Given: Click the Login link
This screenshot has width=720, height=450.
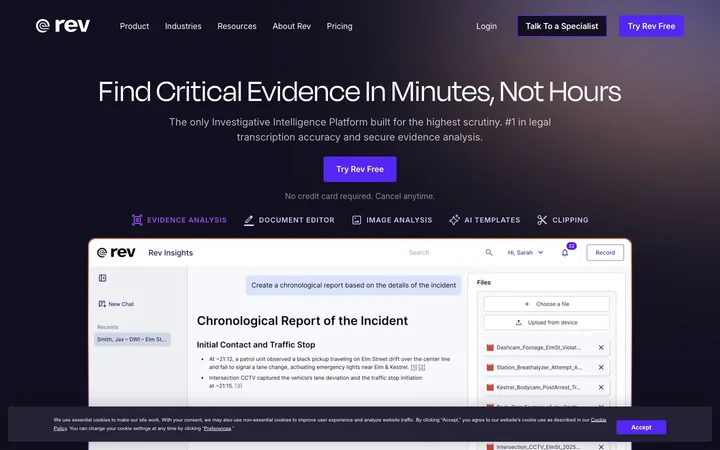Looking at the screenshot, I should click(x=486, y=26).
